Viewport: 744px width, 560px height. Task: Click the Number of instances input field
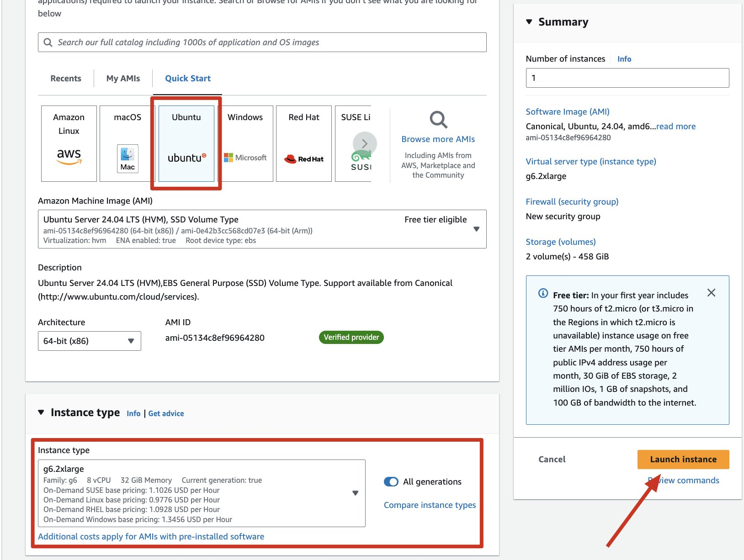pyautogui.click(x=627, y=78)
